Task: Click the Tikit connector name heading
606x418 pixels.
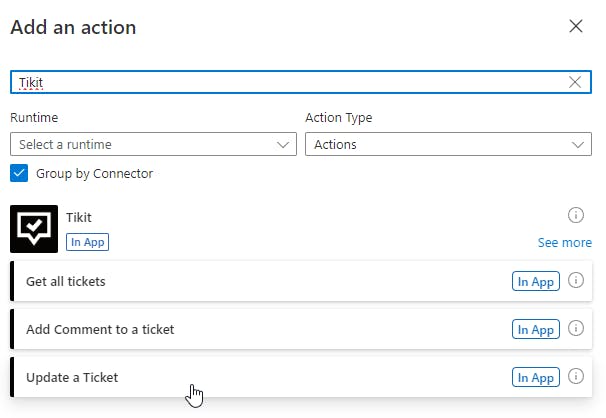Action: click(x=79, y=217)
